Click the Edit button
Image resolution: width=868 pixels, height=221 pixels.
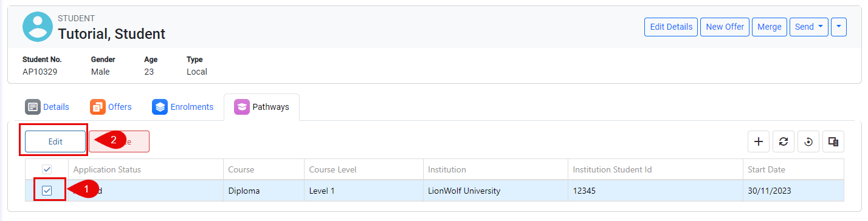(55, 141)
